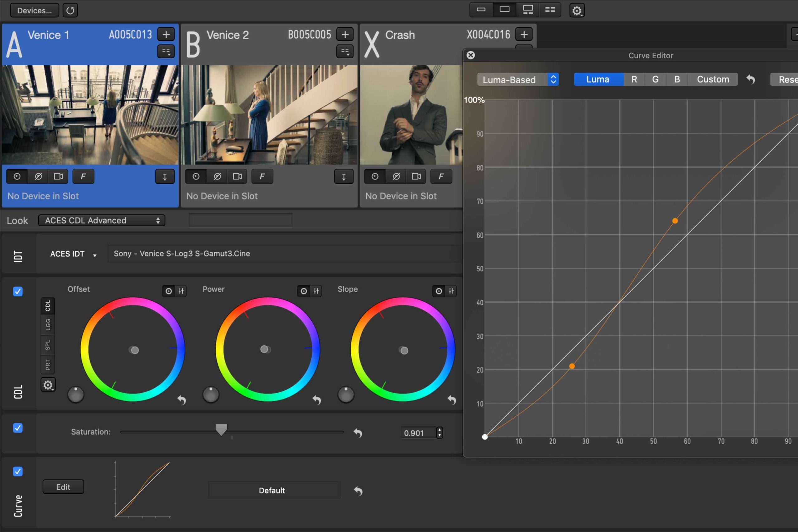
Task: Select the R channel tab in Curve Editor
Action: click(634, 79)
